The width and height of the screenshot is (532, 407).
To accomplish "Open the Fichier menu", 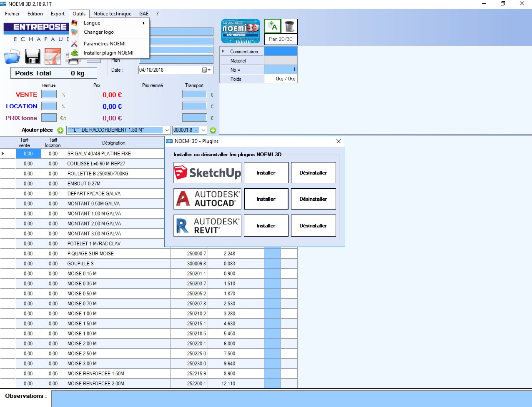I will pos(13,14).
